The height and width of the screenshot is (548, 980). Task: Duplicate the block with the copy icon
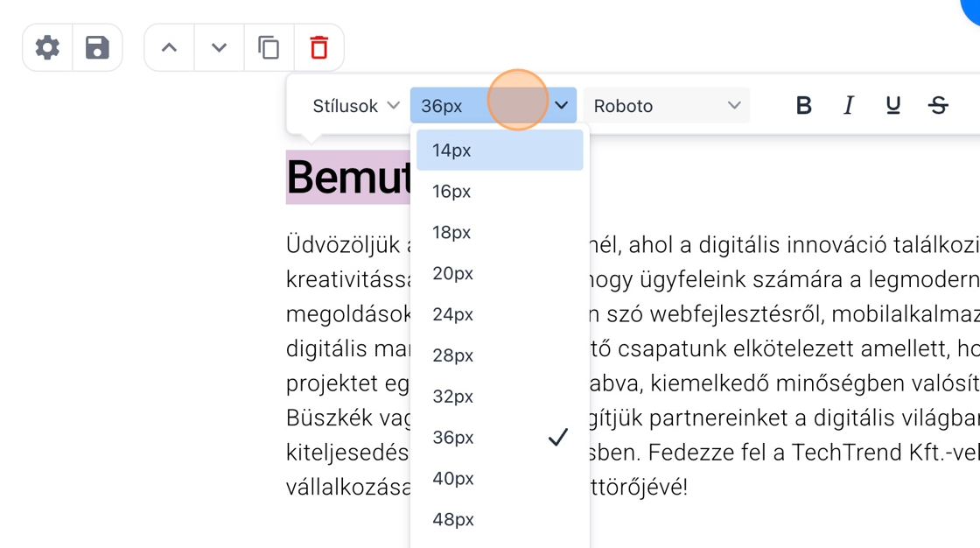tap(269, 47)
